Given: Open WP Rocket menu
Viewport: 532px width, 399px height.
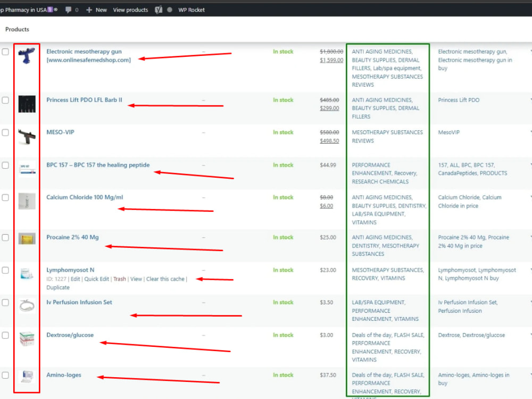Looking at the screenshot, I should (192, 10).
